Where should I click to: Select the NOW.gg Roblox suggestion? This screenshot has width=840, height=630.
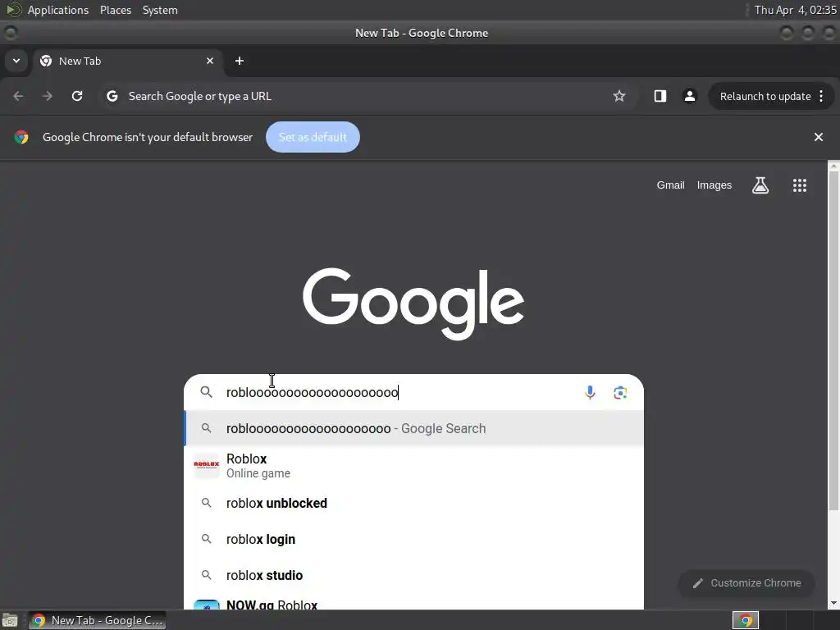coord(414,603)
